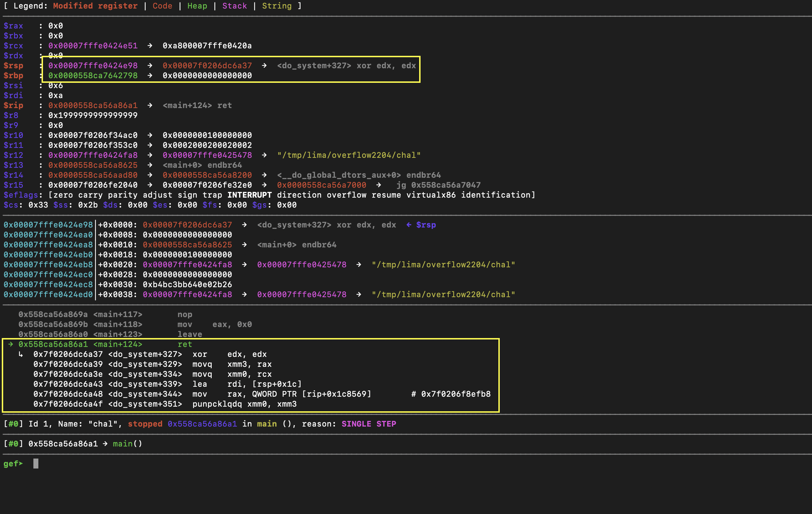Viewport: 812px width, 514px height.
Task: Click the $rax register label
Action: click(13, 26)
